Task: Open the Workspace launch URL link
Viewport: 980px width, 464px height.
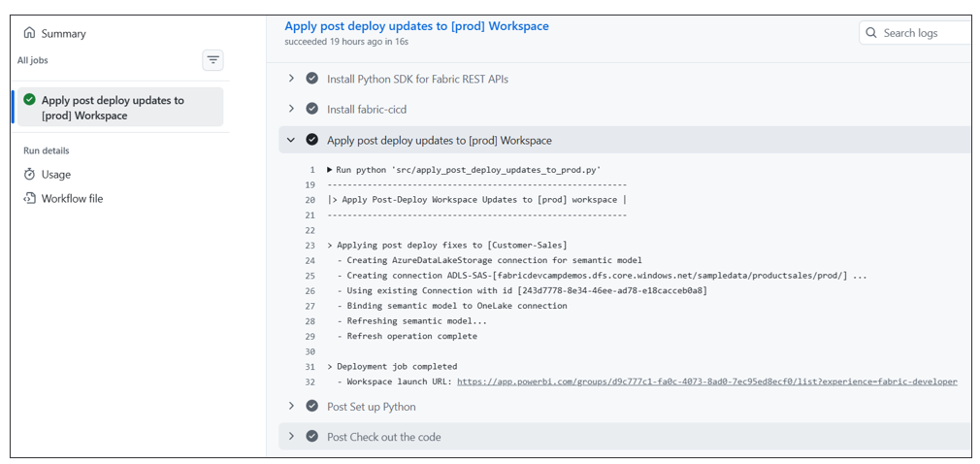Action: click(x=707, y=381)
